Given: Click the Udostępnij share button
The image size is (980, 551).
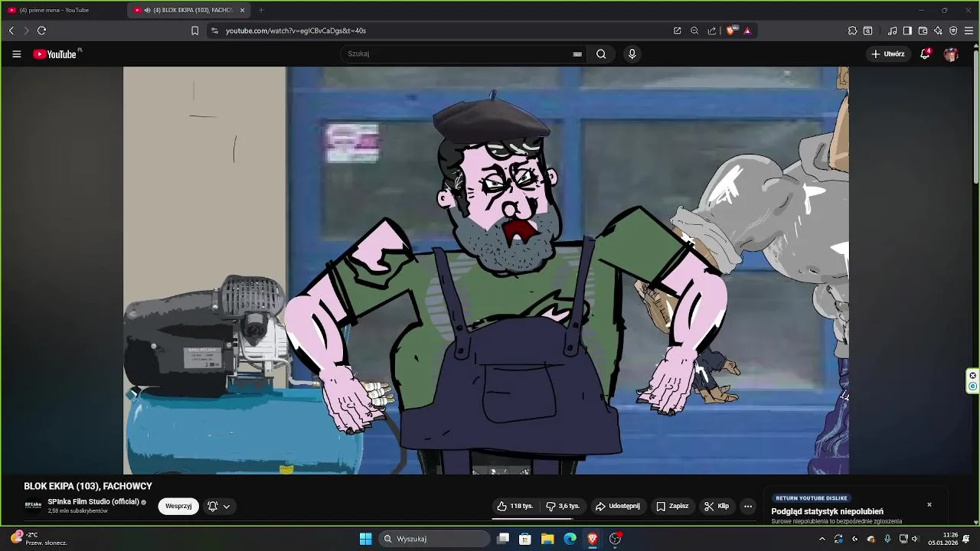Looking at the screenshot, I should [x=617, y=506].
